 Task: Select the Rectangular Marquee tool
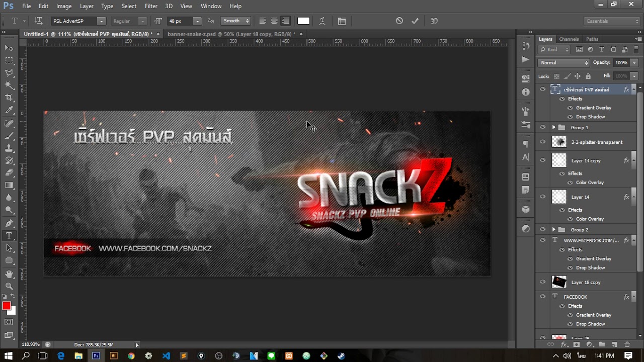[x=9, y=60]
